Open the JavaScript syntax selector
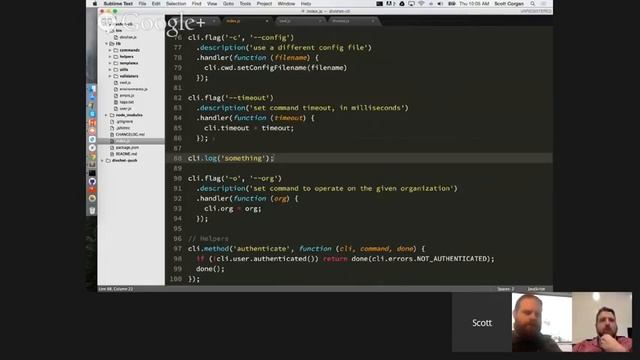Viewport: 640px width, 360px height. [x=536, y=289]
